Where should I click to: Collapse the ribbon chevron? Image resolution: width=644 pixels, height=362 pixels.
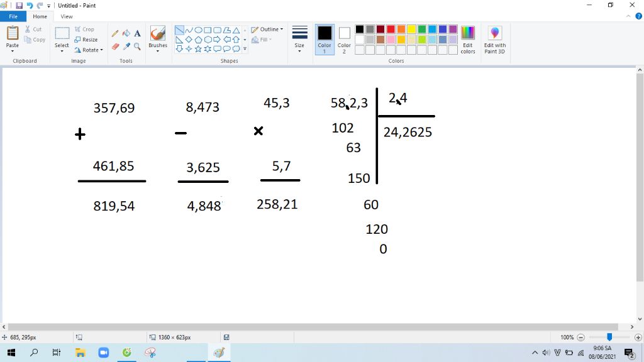(628, 16)
